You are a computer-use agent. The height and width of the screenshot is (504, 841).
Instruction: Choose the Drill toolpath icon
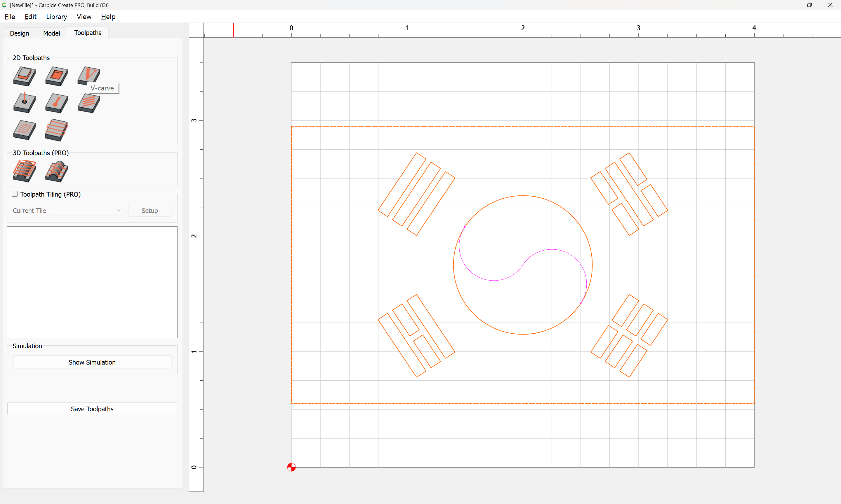(24, 103)
